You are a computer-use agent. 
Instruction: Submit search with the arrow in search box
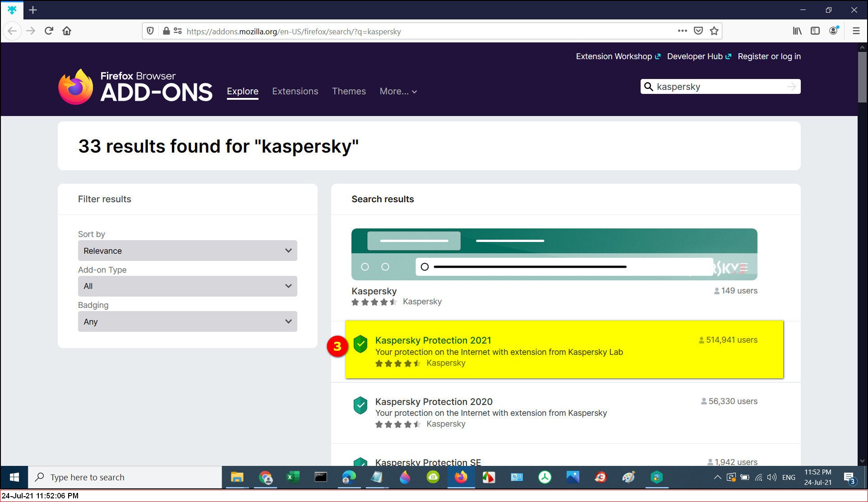point(791,86)
